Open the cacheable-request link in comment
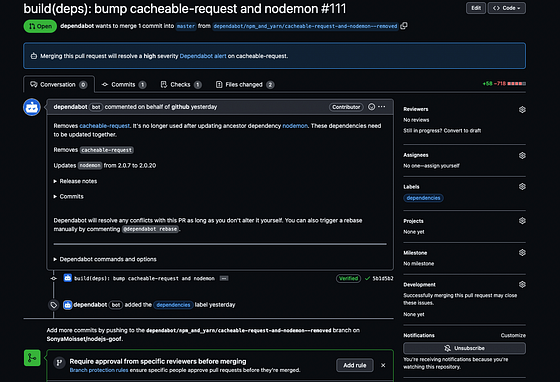 (104, 126)
